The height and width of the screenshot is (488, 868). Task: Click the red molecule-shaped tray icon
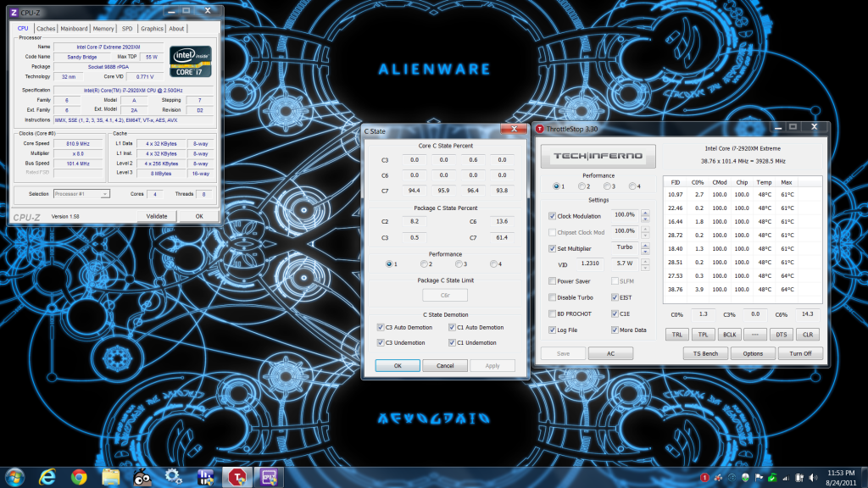point(718,478)
